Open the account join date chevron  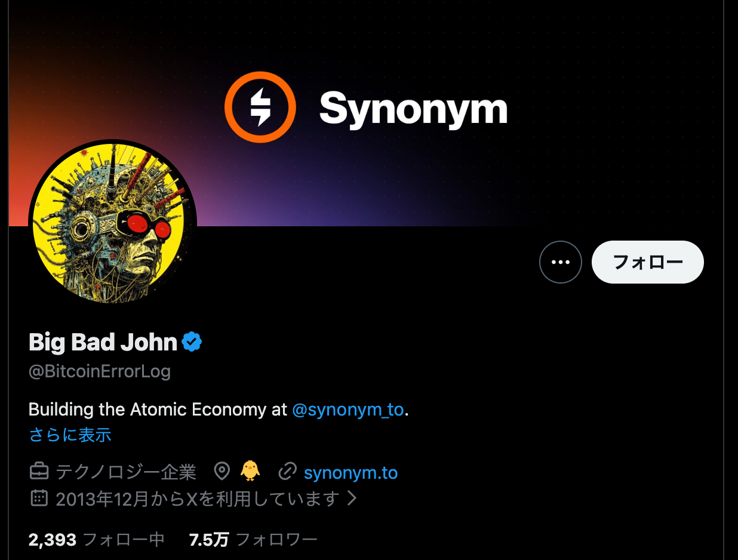click(352, 497)
